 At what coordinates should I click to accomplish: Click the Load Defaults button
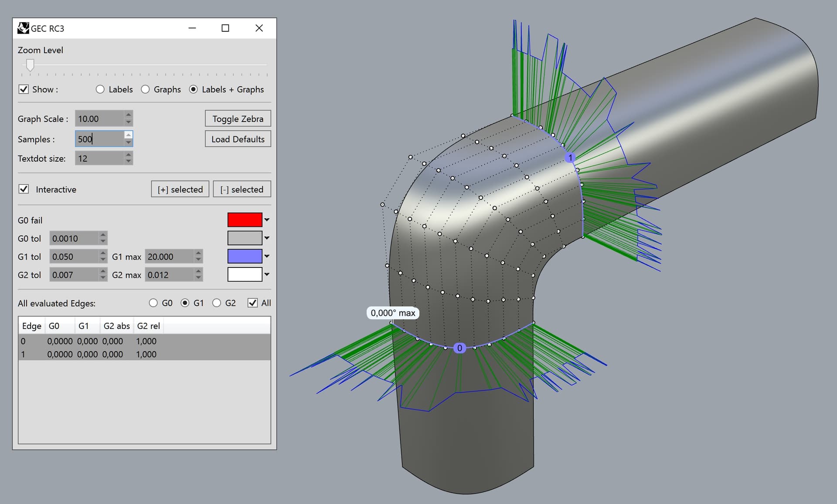[238, 139]
